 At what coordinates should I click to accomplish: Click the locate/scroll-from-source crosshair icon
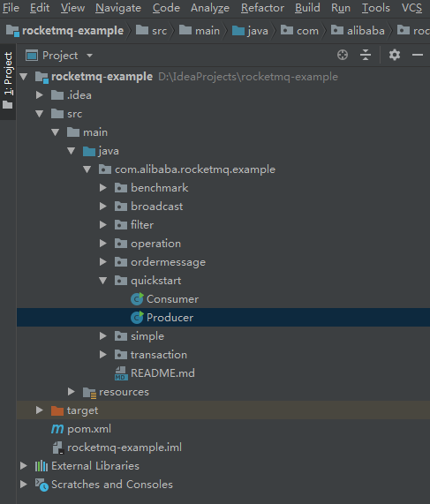tap(343, 55)
